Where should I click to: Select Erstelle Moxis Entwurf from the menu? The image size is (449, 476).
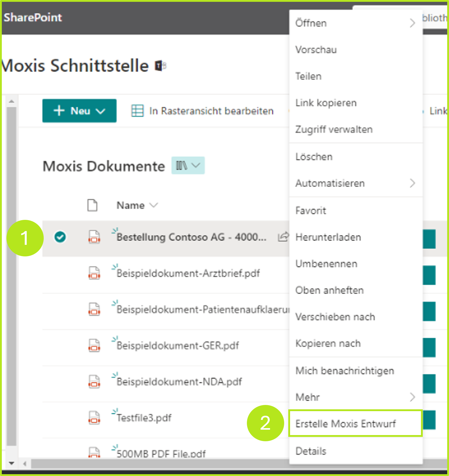click(x=346, y=423)
